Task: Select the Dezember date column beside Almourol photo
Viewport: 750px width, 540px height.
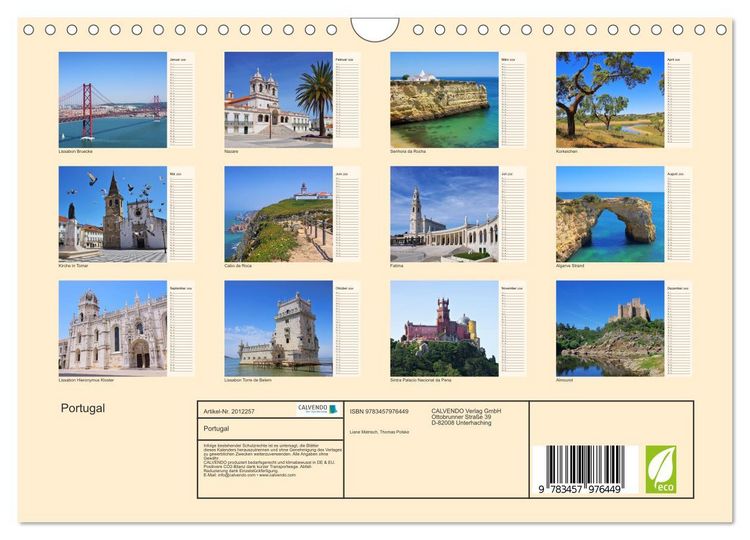Action: click(679, 328)
